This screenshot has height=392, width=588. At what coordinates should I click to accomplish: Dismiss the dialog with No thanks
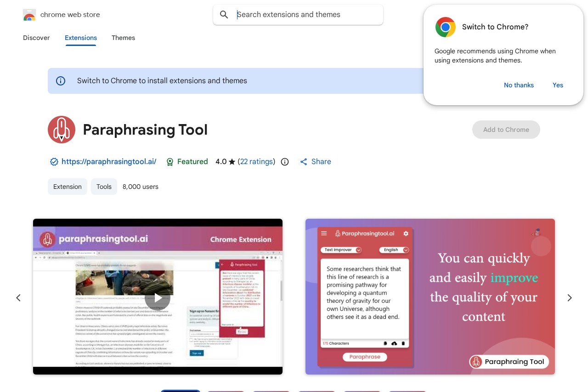point(519,85)
